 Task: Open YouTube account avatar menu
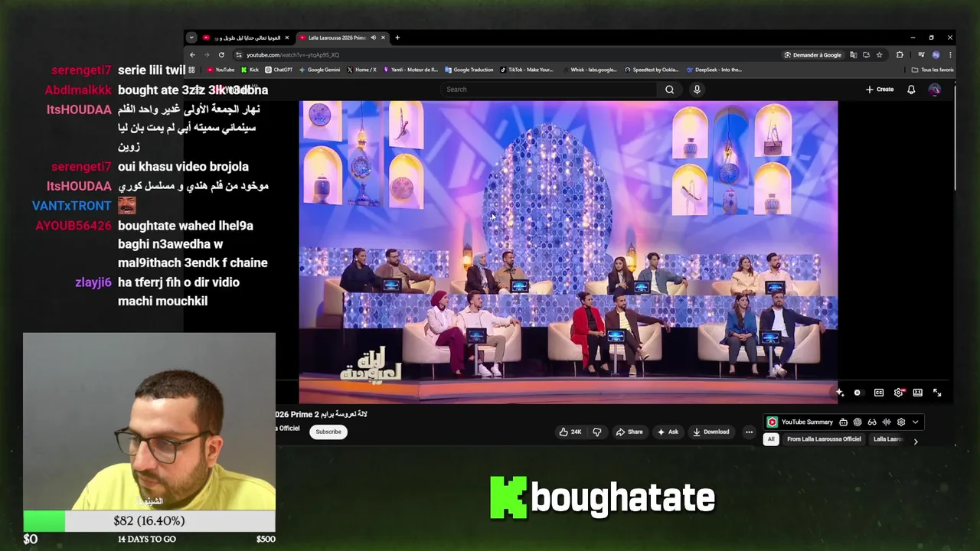(x=934, y=90)
